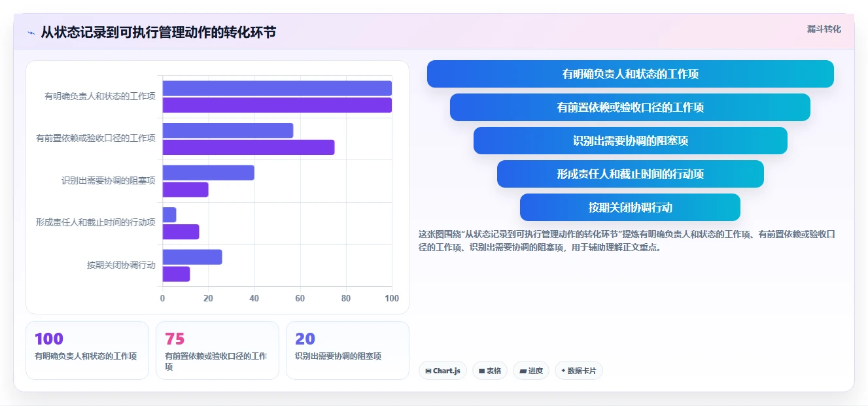Click the chart axis label 有前置依赖或验收口径的工作项

pyautogui.click(x=95, y=139)
